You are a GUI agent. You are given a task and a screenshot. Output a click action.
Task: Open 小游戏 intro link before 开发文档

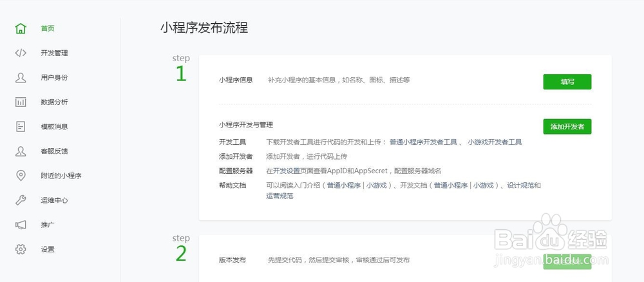point(377,185)
